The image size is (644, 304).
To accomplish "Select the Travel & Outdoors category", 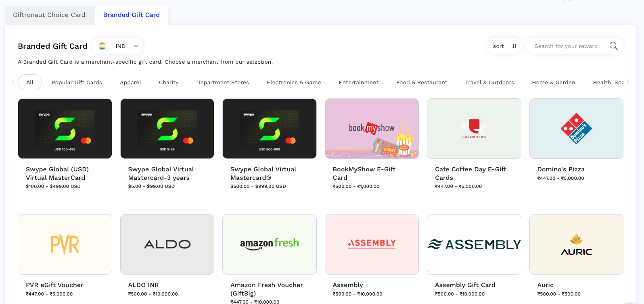I will click(489, 82).
